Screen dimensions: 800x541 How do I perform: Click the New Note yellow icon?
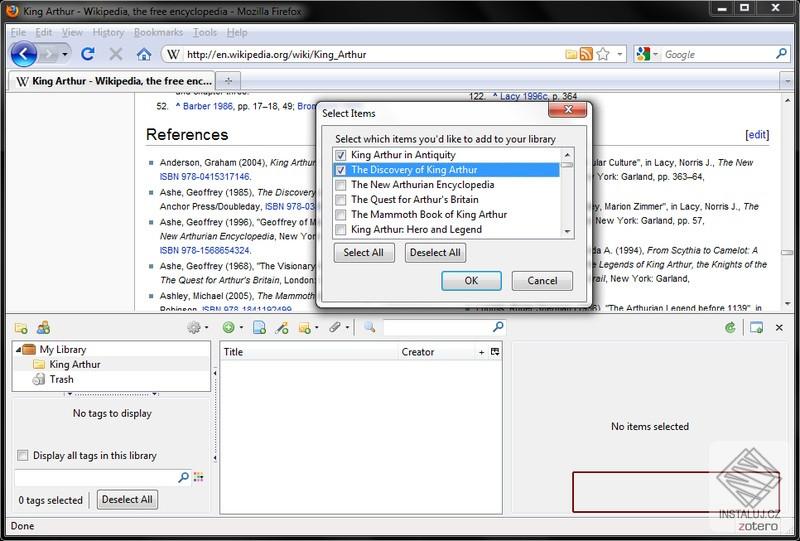pyautogui.click(x=305, y=328)
